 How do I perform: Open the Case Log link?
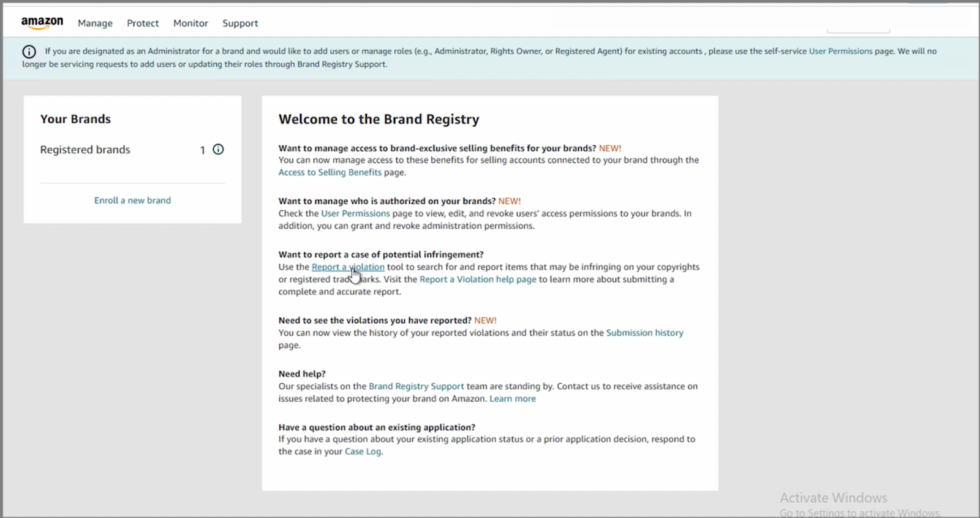[363, 451]
